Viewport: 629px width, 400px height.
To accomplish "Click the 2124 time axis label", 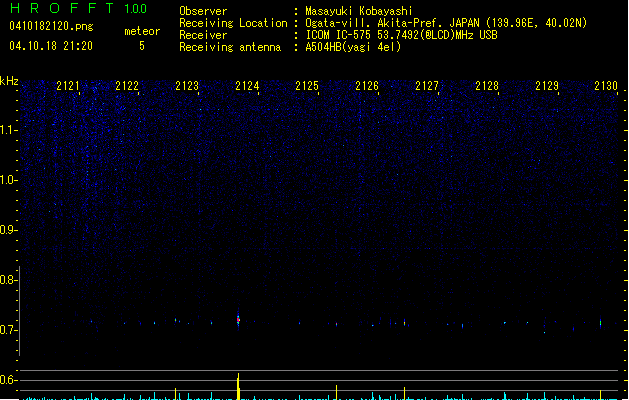I will (247, 86).
